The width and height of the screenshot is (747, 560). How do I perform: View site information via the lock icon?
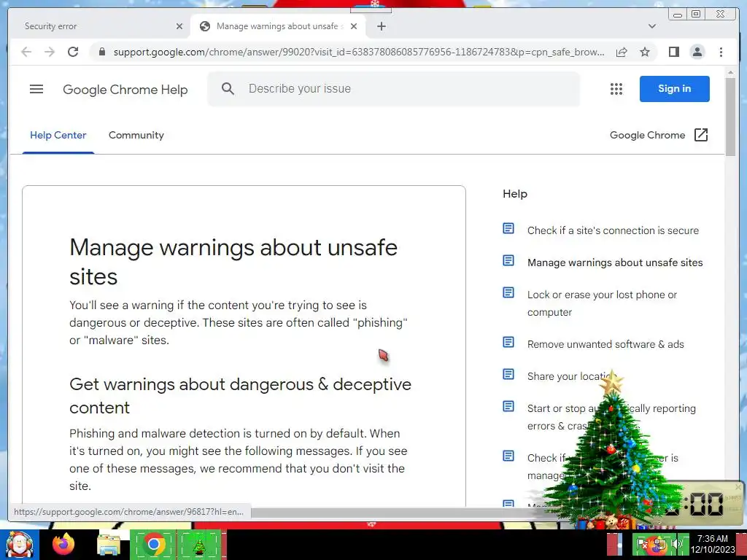pyautogui.click(x=101, y=52)
